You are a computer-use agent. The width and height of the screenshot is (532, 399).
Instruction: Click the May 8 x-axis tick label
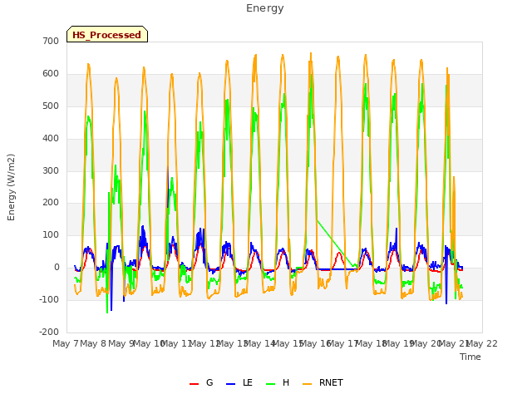tap(93, 343)
